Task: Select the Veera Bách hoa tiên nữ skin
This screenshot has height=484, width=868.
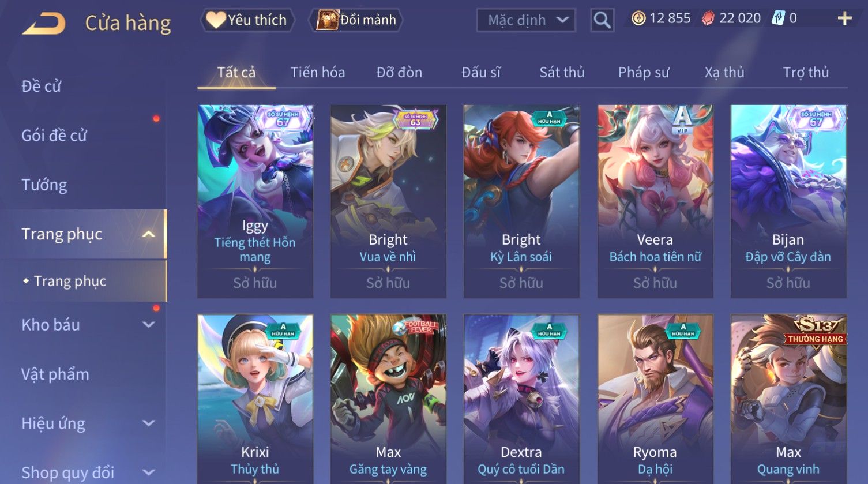Action: coord(655,201)
